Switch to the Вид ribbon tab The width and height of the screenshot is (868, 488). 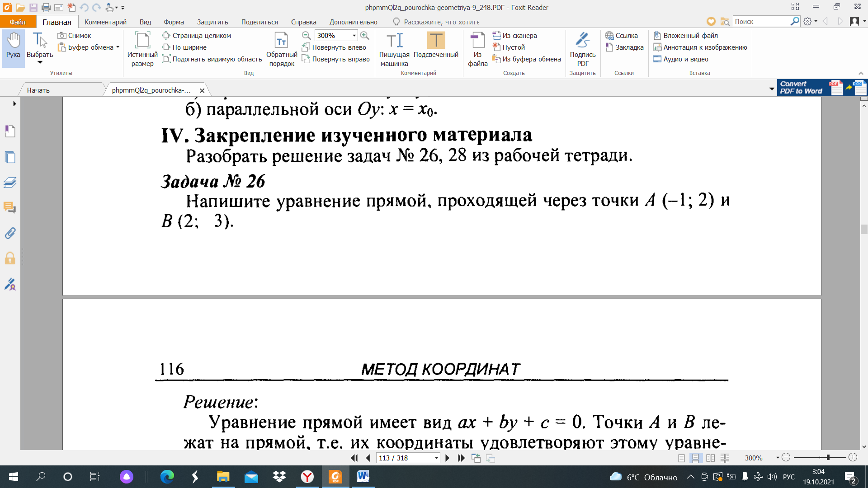145,22
